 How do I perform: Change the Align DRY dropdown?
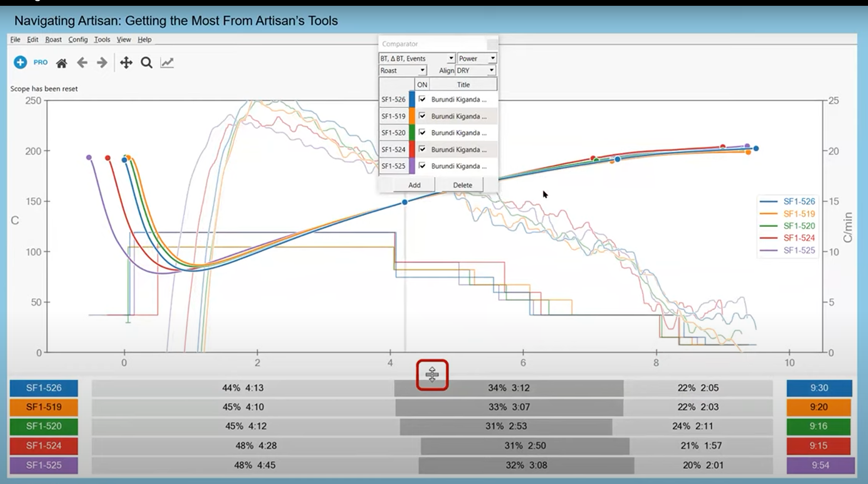(x=492, y=70)
